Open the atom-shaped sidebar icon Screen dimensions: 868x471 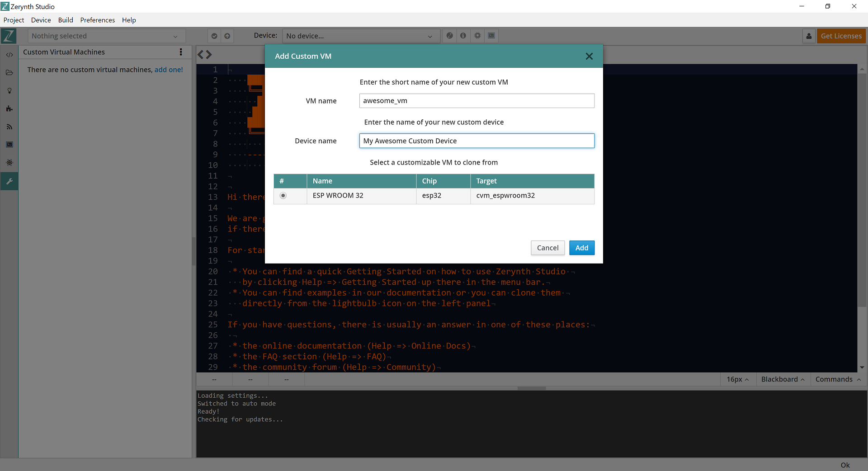click(x=9, y=163)
